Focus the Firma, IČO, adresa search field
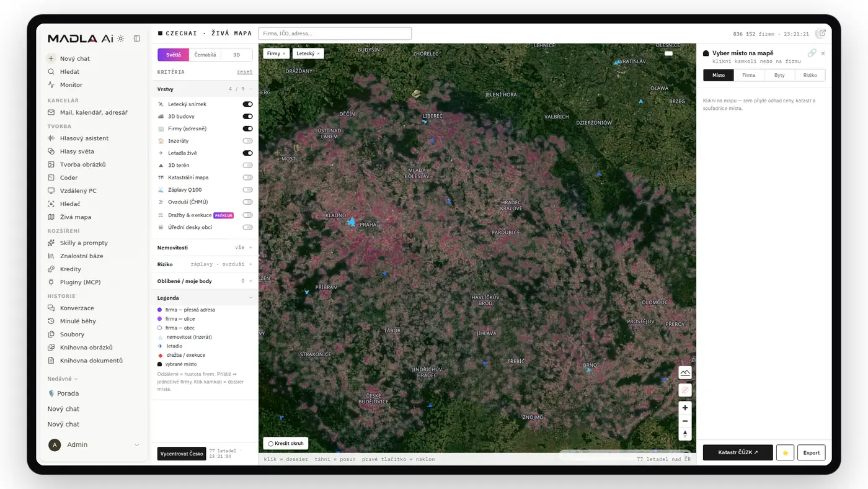Image resolution: width=868 pixels, height=489 pixels. pyautogui.click(x=335, y=34)
